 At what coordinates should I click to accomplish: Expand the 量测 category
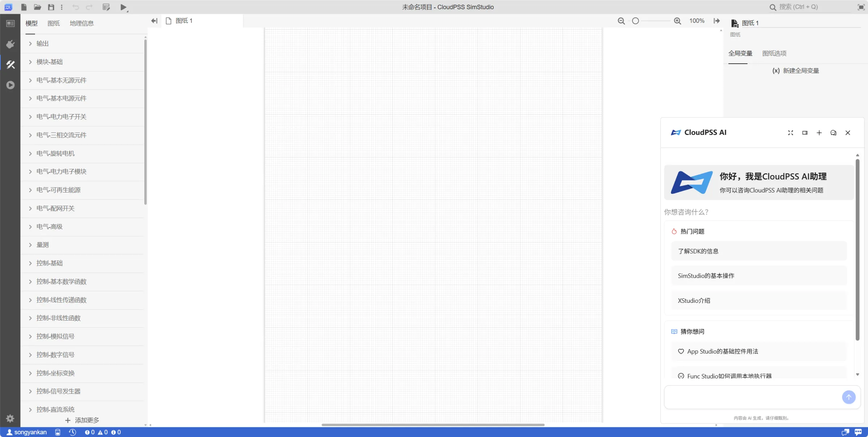point(42,245)
